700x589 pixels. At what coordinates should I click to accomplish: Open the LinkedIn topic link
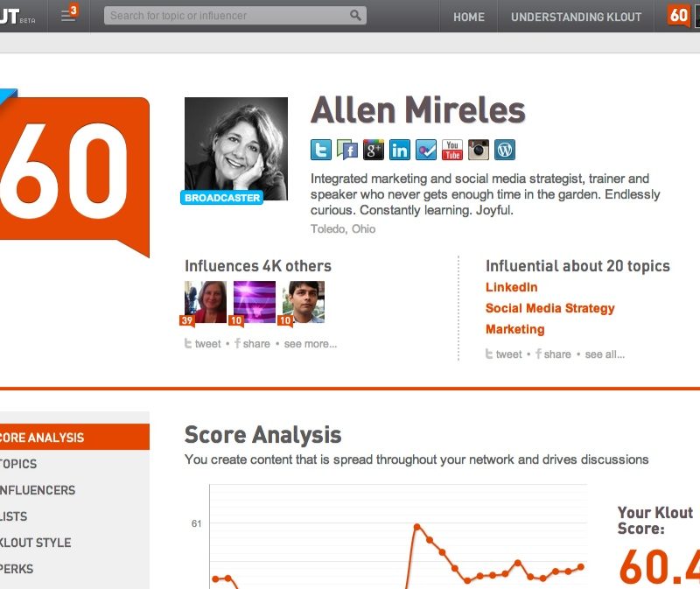[x=511, y=287]
